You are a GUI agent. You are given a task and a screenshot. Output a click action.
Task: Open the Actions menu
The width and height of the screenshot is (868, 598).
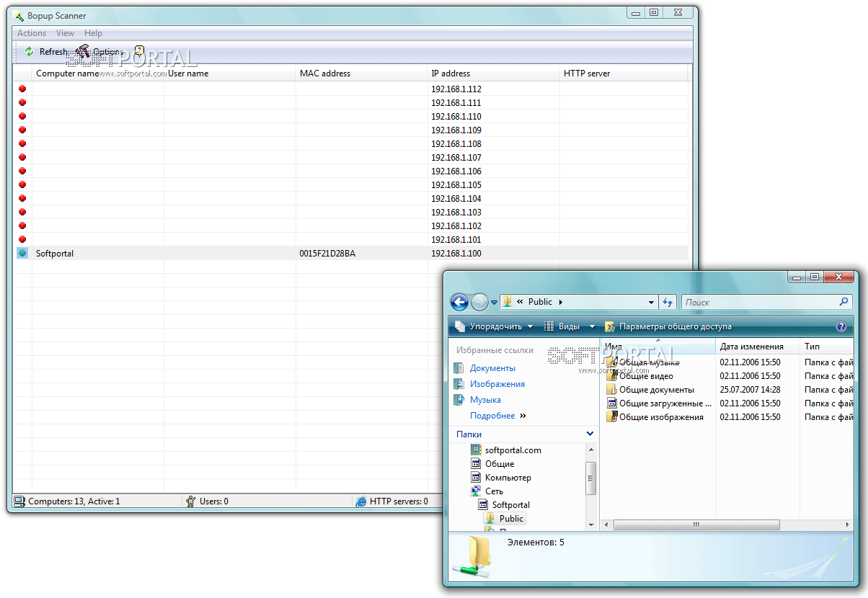coord(32,33)
